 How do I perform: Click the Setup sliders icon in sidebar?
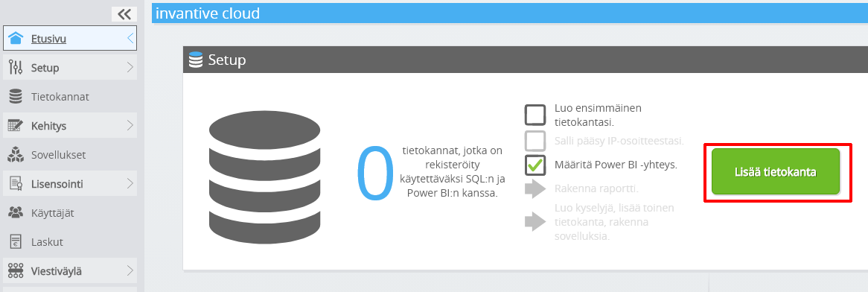[16, 68]
